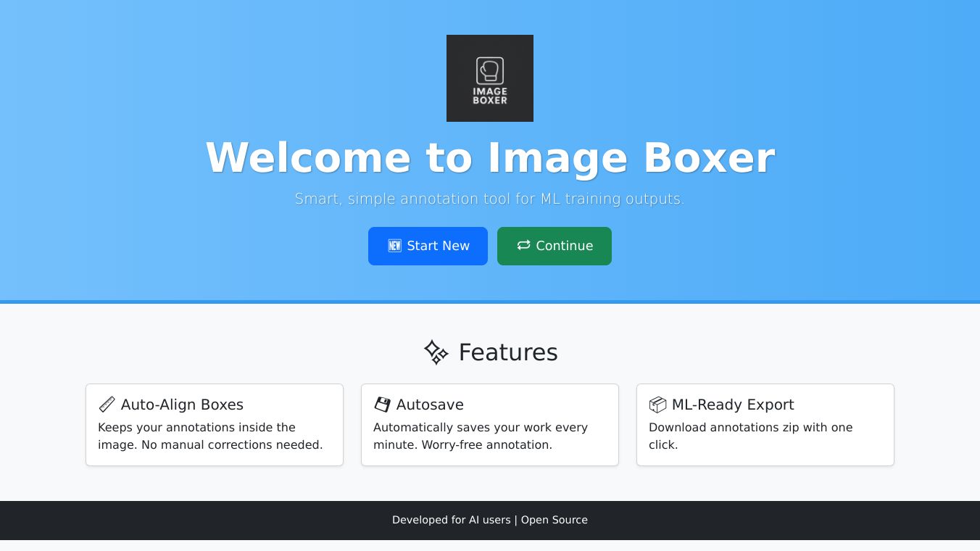Image resolution: width=980 pixels, height=551 pixels.
Task: Click the sparkle icon beside Features
Action: click(x=436, y=352)
